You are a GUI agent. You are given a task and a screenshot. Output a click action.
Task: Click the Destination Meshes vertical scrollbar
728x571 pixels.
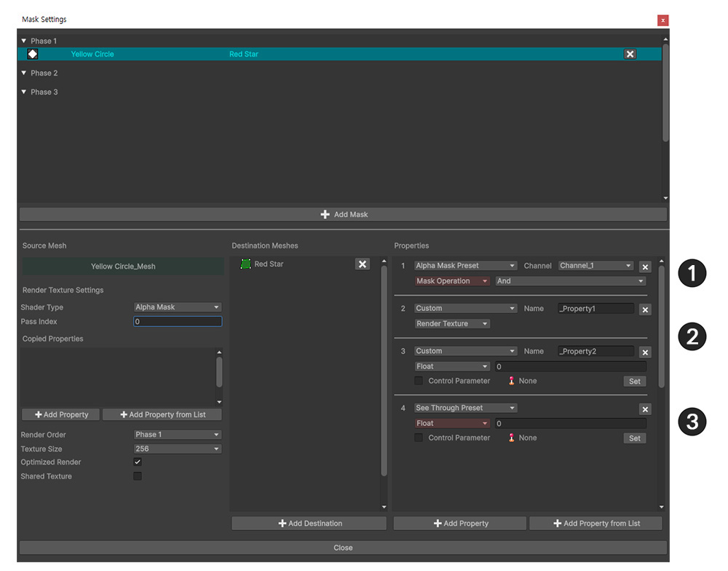(384, 371)
